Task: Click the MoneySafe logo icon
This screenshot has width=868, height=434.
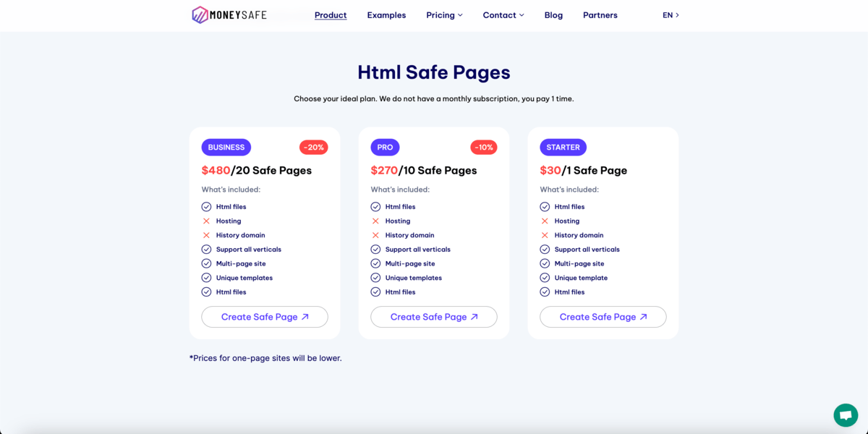Action: (x=200, y=14)
